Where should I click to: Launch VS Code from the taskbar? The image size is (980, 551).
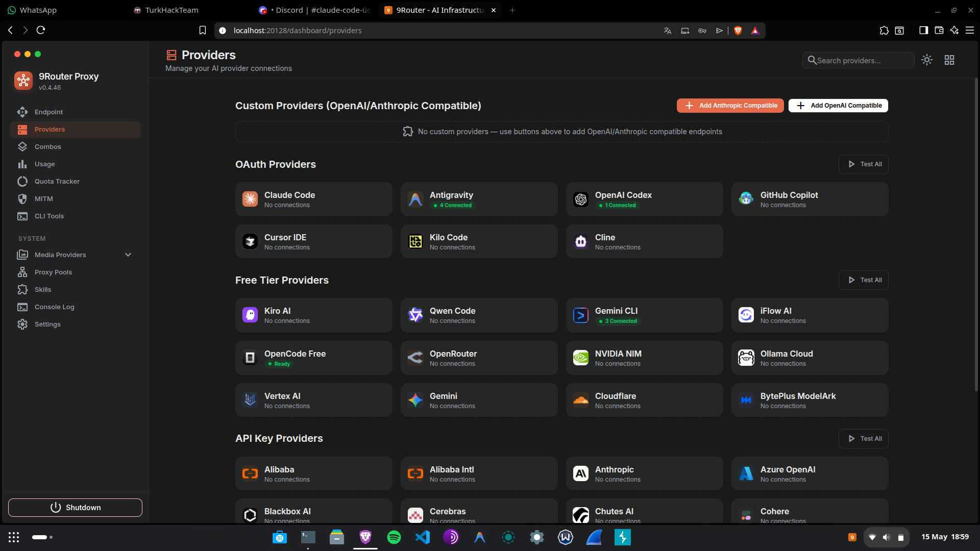point(423,537)
